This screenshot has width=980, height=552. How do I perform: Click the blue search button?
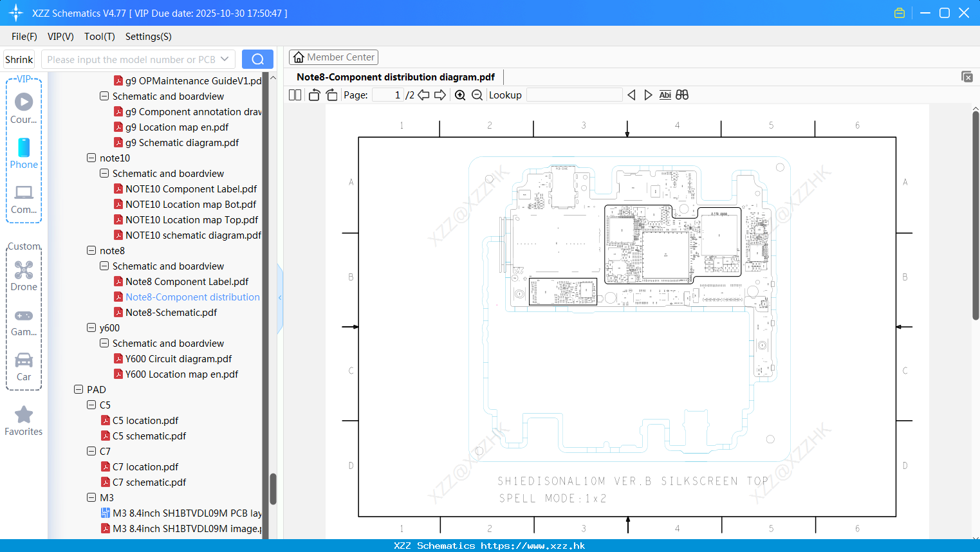point(257,59)
